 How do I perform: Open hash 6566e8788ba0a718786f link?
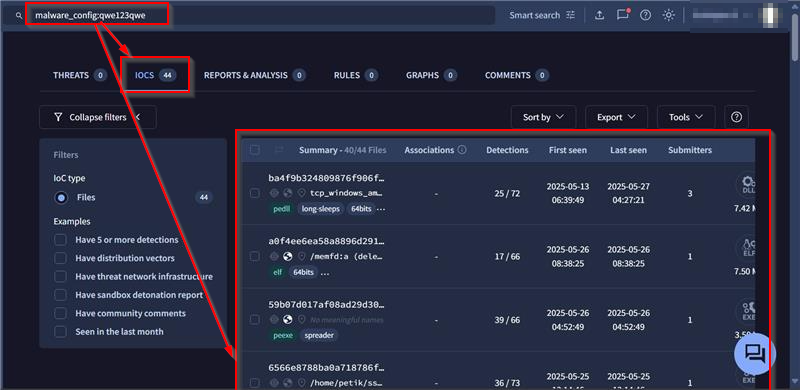point(327,368)
